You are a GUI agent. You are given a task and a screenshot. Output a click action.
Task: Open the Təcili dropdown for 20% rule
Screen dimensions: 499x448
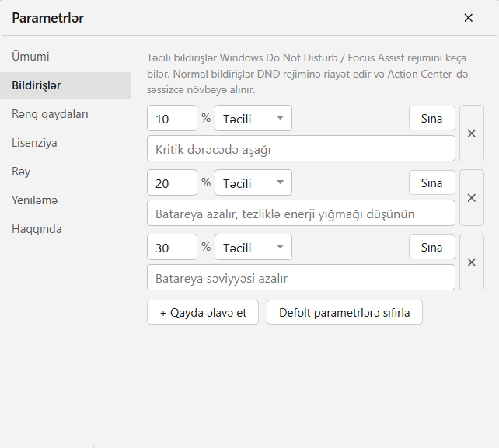tap(253, 182)
